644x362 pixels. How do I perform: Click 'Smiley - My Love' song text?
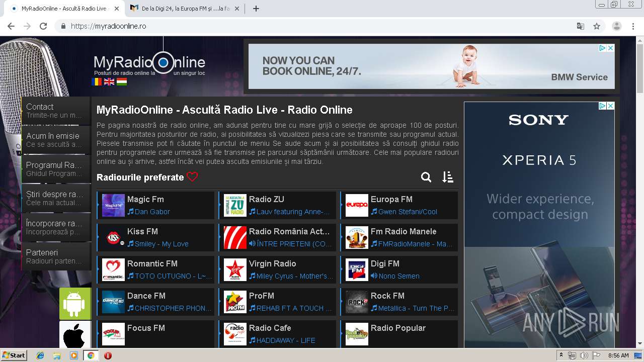[x=162, y=244]
